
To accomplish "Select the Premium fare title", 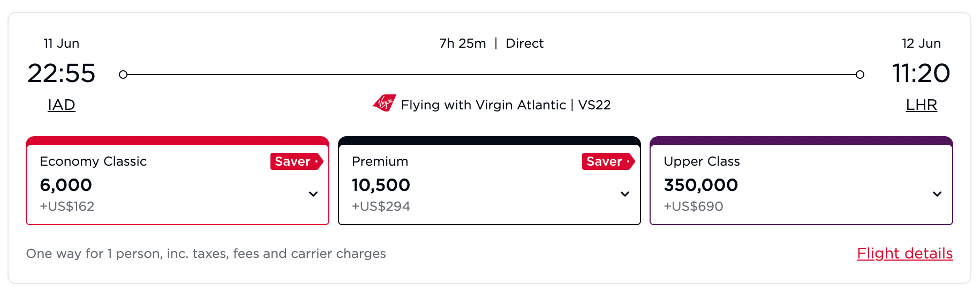I will coord(380,161).
